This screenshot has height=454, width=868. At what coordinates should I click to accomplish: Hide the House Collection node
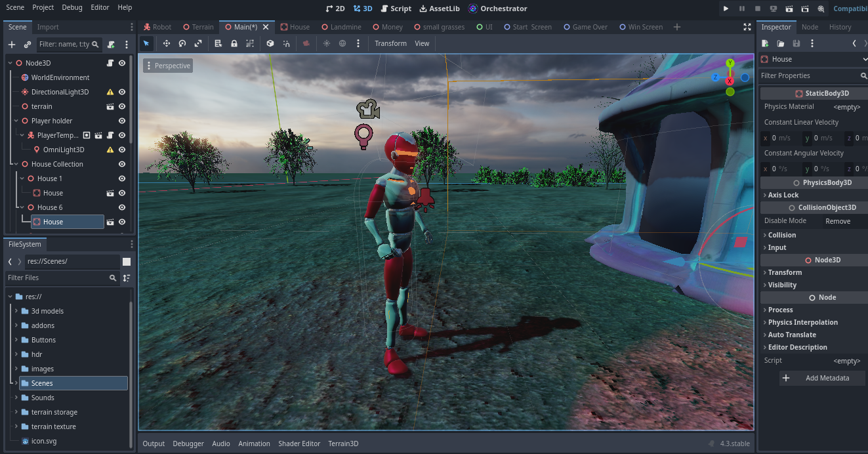click(121, 163)
